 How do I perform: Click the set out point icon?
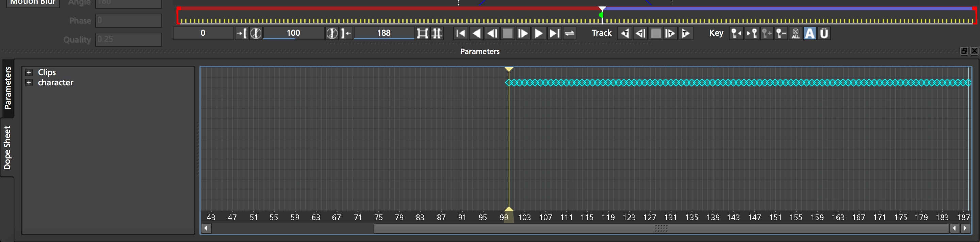[x=346, y=33]
